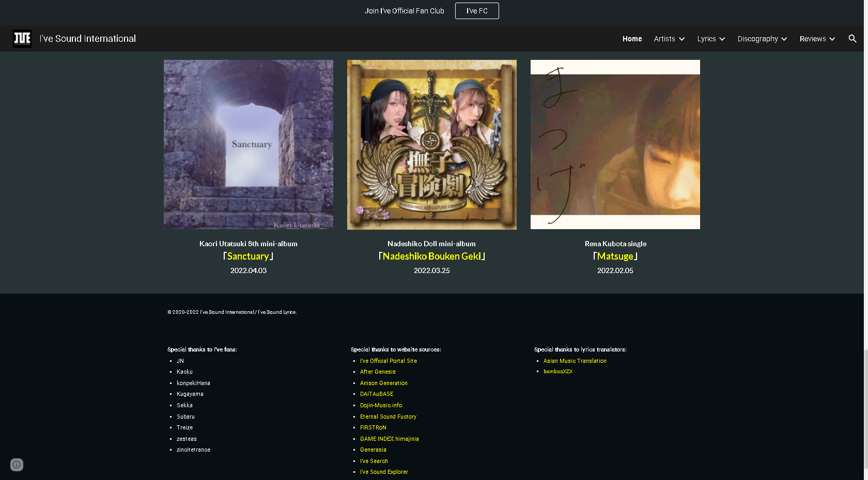
Task: Open the Asian Music Translation link
Action: click(x=575, y=361)
